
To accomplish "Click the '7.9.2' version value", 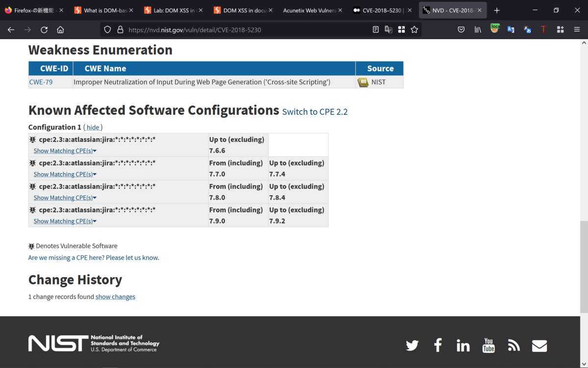I will pos(277,221).
